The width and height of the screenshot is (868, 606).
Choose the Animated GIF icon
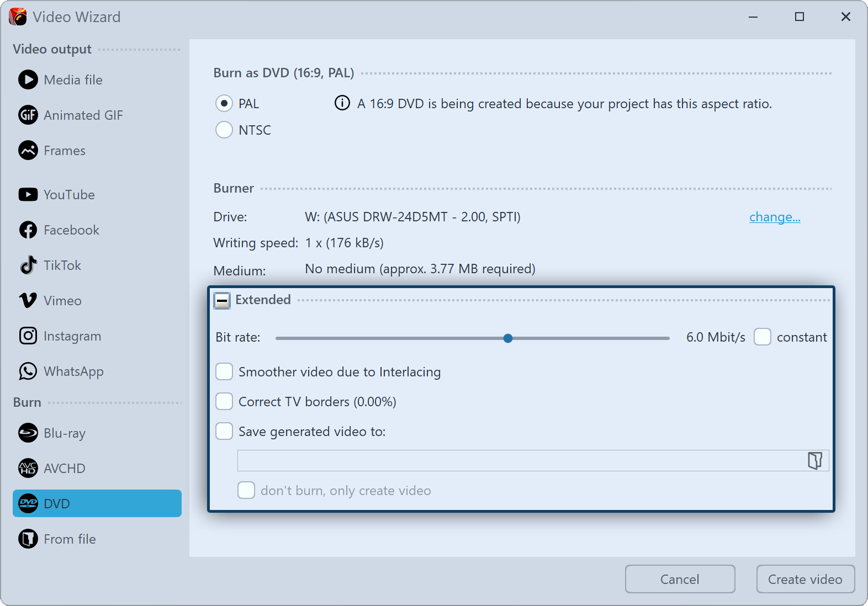(x=28, y=115)
